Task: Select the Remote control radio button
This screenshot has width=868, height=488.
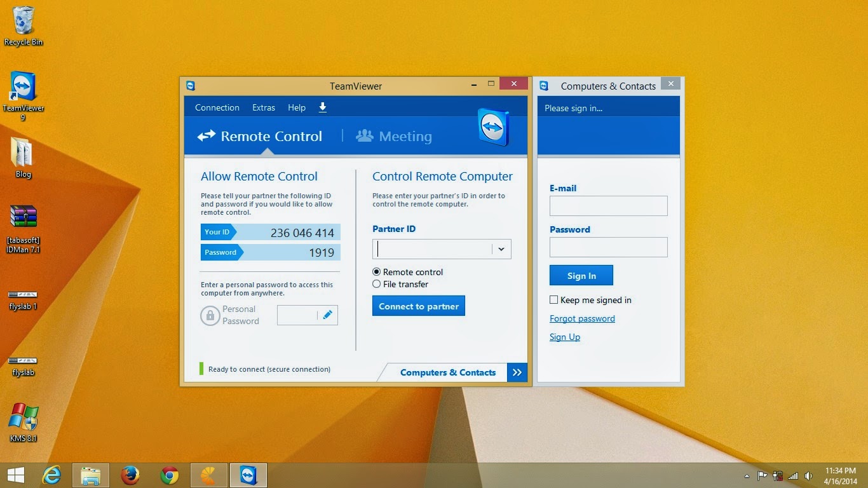Action: (377, 272)
